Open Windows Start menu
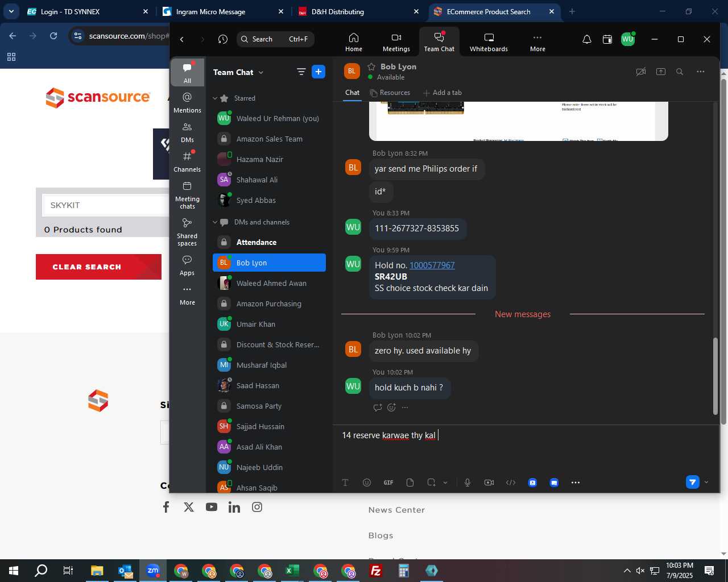The width and height of the screenshot is (728, 582). [14, 571]
